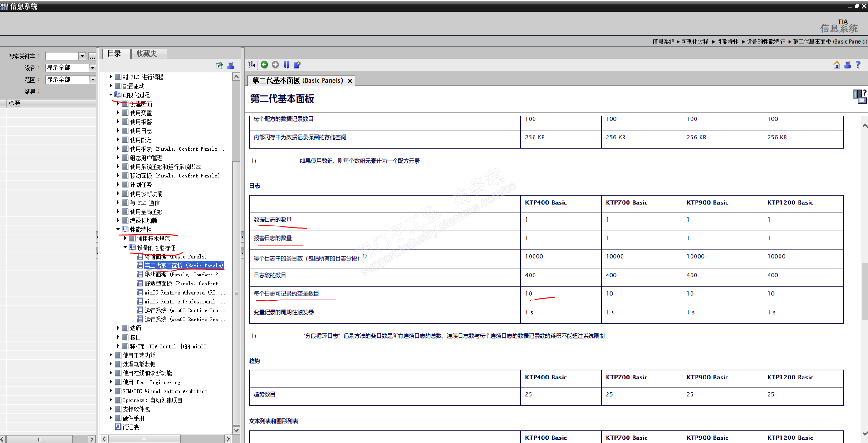Click the content pane scroll up arrow
Image resolution: width=868 pixels, height=443 pixels.
pos(864,126)
